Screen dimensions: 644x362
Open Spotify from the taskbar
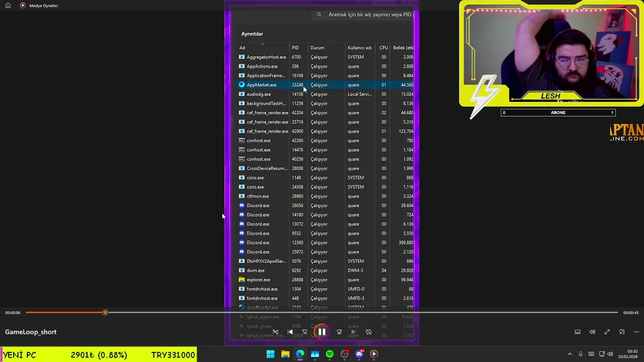tap(330, 354)
